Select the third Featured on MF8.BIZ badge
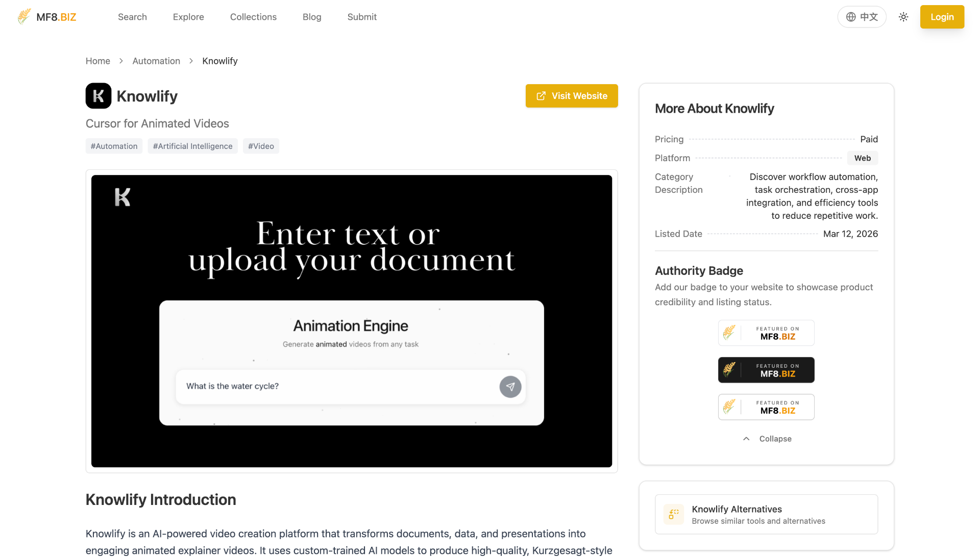The width and height of the screenshot is (980, 558). point(766,407)
